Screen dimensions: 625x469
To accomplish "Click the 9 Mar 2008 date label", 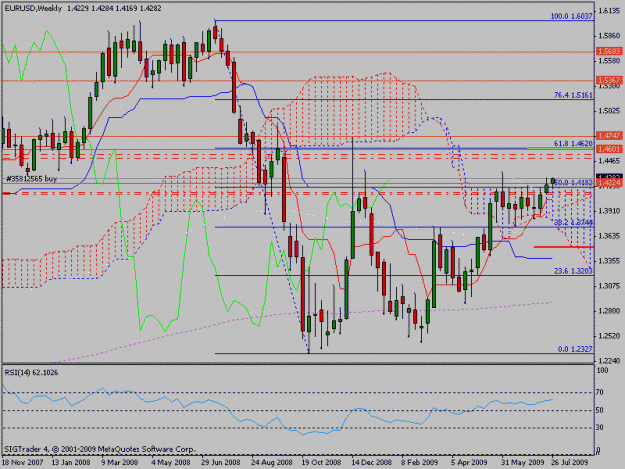I will [x=120, y=462].
